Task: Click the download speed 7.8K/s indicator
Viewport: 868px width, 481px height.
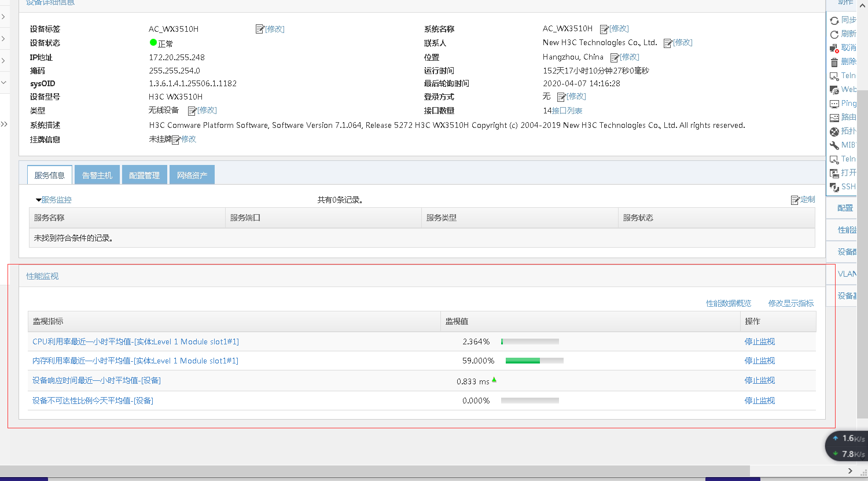Action: (x=849, y=454)
